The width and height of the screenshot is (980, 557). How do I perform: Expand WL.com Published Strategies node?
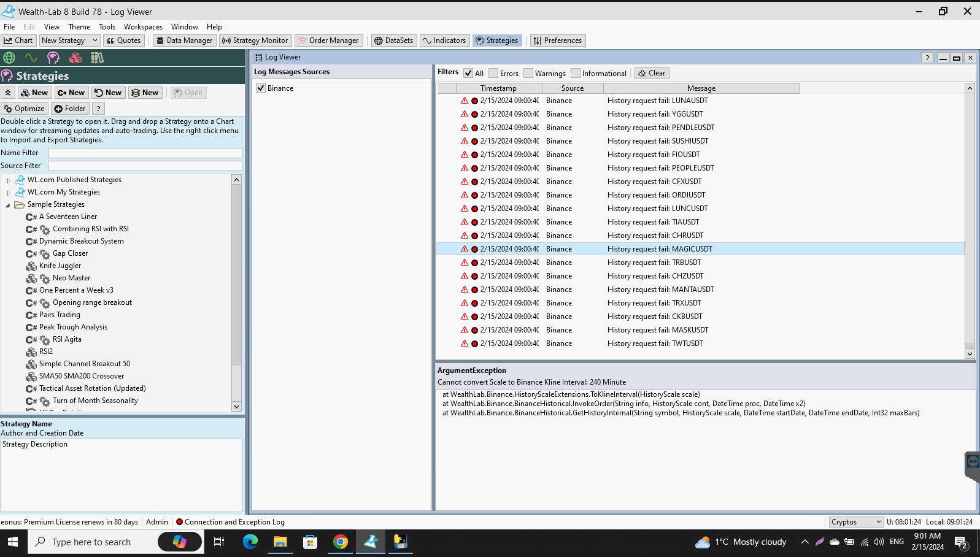pos(9,180)
